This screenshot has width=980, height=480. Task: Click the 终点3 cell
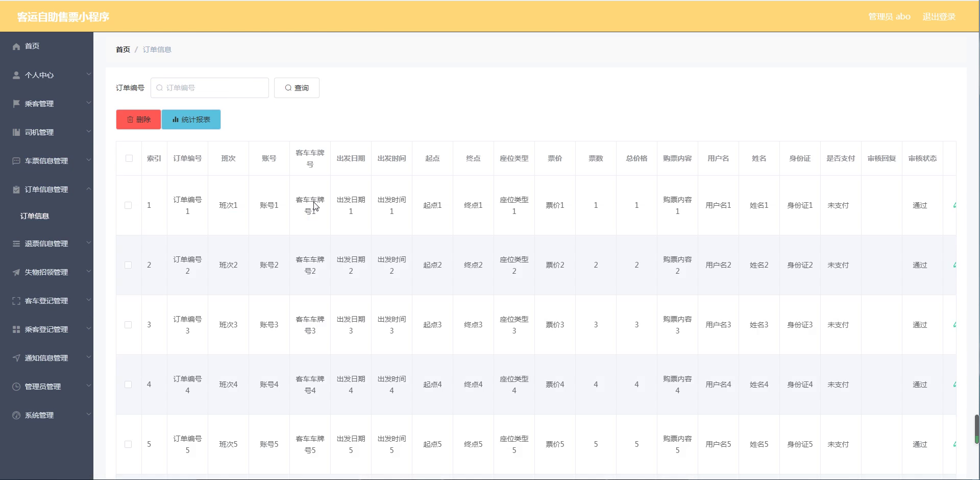coord(473,325)
